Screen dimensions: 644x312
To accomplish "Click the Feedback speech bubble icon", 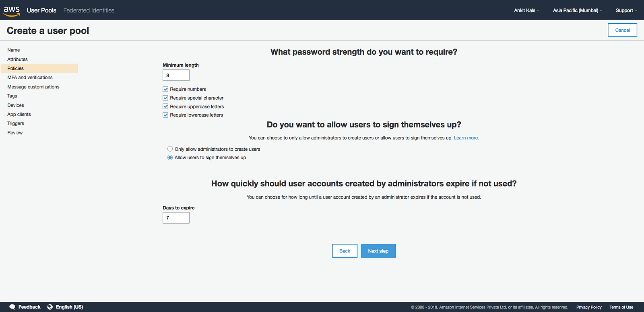I will coord(12,307).
